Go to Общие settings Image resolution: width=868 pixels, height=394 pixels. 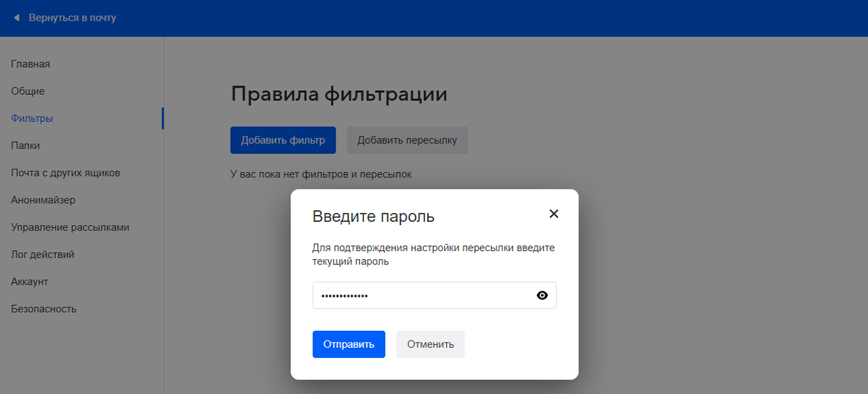pos(27,91)
